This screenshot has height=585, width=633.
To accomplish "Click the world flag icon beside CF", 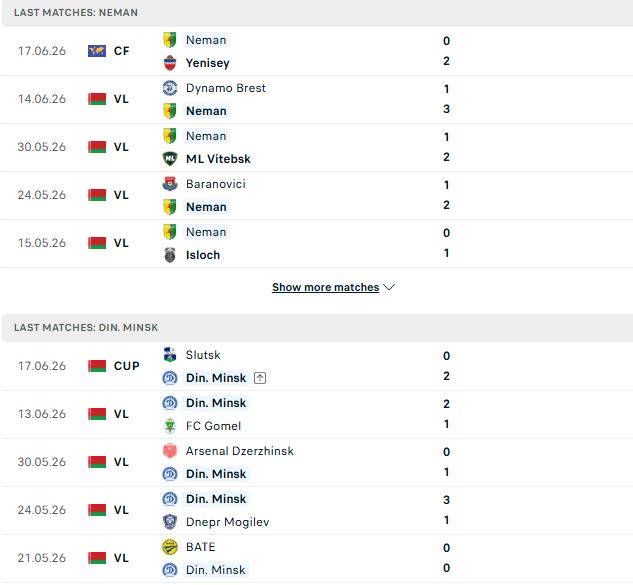I will (97, 51).
